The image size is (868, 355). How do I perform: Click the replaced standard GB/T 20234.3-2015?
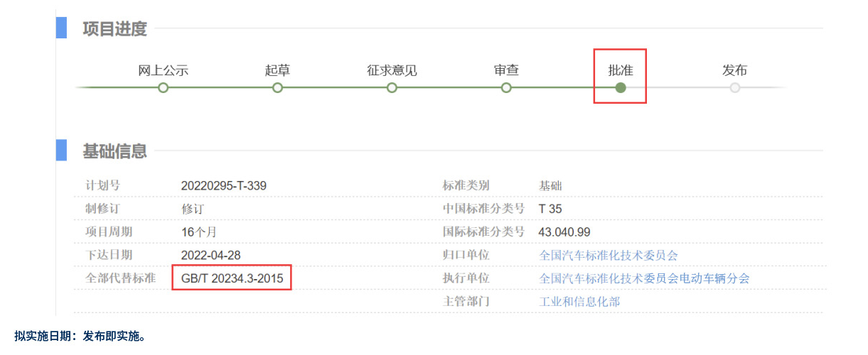[232, 278]
